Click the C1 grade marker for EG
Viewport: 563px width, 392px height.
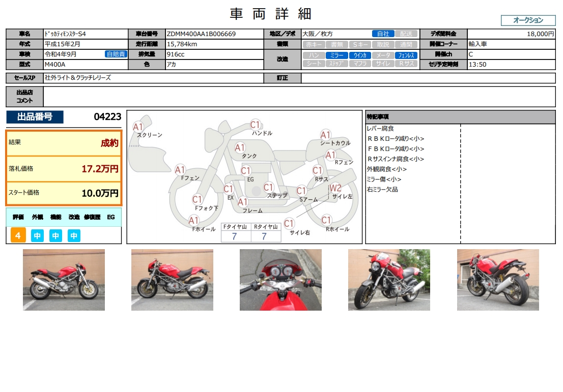(245, 171)
